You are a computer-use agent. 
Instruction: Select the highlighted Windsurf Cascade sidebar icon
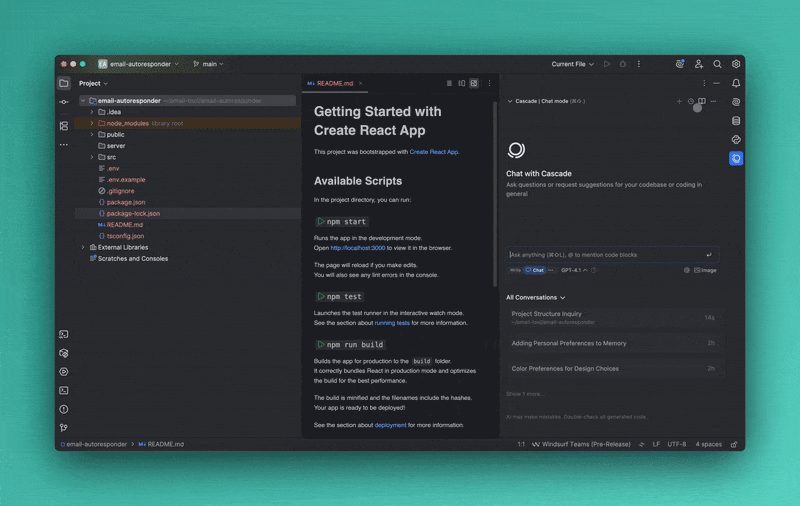(736, 159)
